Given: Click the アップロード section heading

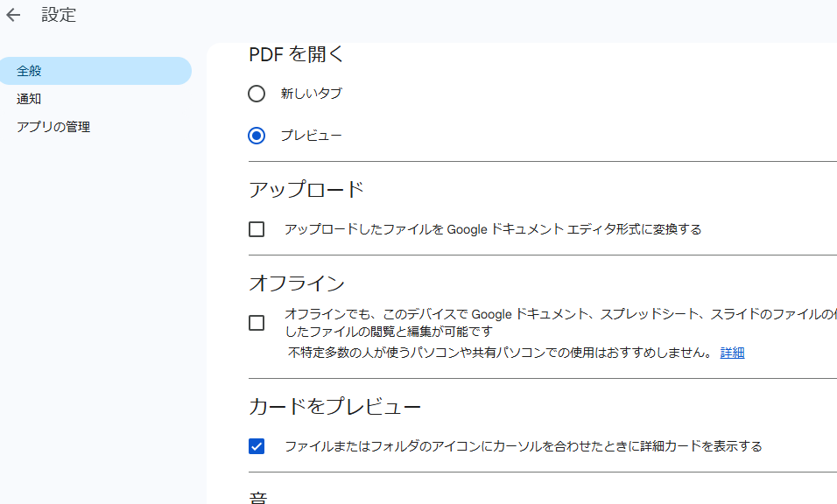Looking at the screenshot, I should (306, 190).
